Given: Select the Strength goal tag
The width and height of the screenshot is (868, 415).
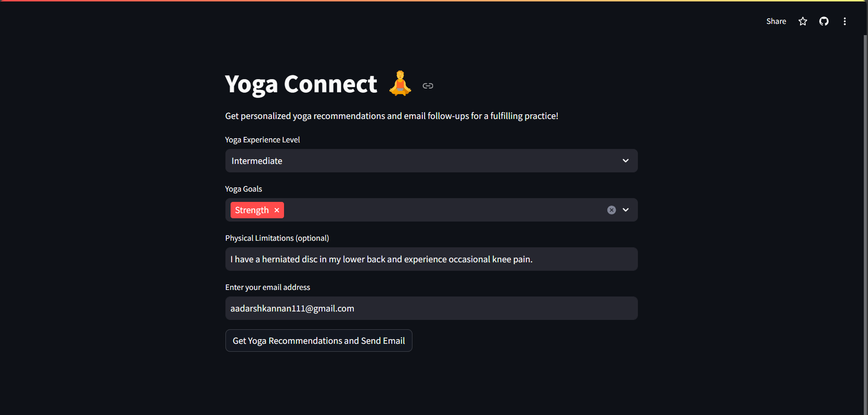Looking at the screenshot, I should (x=252, y=210).
